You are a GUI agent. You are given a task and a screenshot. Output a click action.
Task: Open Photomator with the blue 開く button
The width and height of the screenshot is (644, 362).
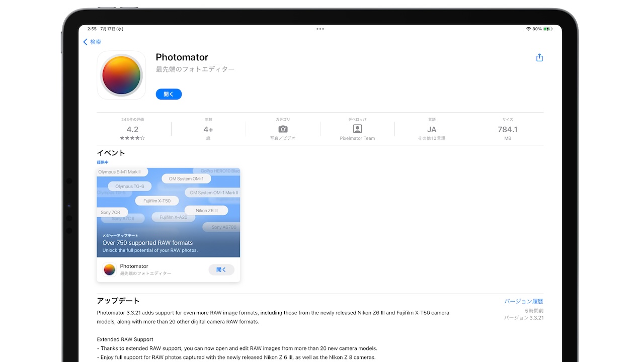point(169,94)
